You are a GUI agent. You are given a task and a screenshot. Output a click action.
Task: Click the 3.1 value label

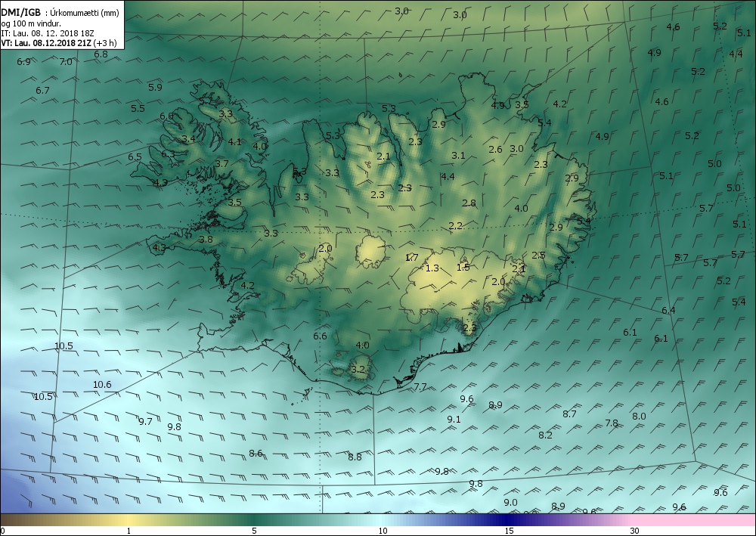459,155
